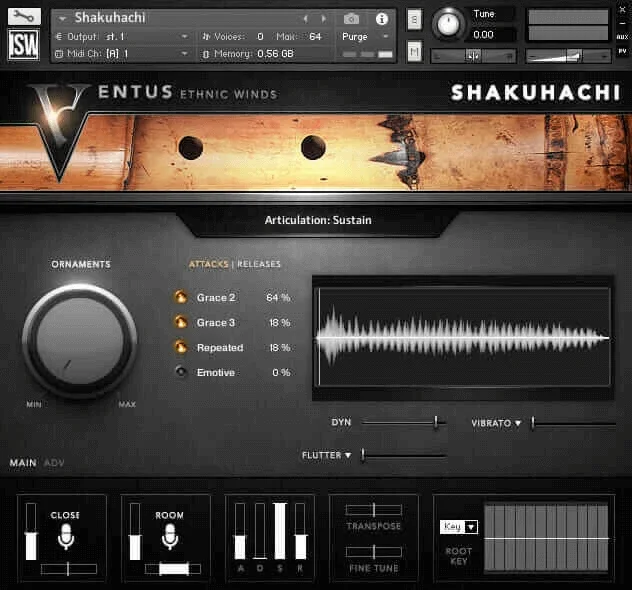Select the next instrument arrow
This screenshot has width=632, height=590.
(x=324, y=19)
